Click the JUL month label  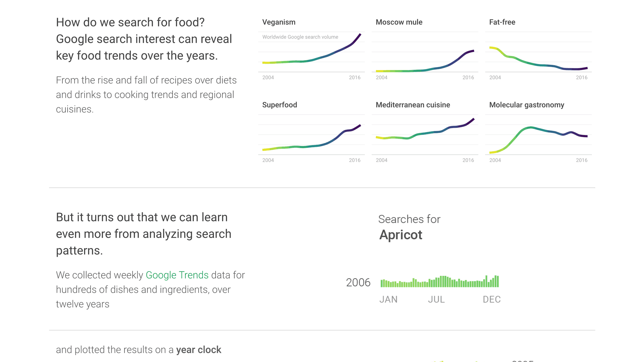click(x=436, y=299)
